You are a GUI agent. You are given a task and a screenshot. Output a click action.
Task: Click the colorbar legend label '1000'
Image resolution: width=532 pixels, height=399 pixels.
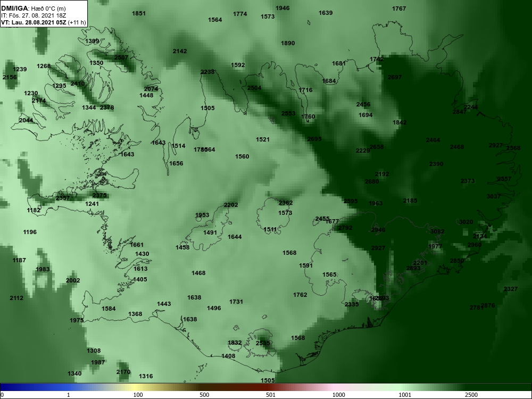(338, 395)
